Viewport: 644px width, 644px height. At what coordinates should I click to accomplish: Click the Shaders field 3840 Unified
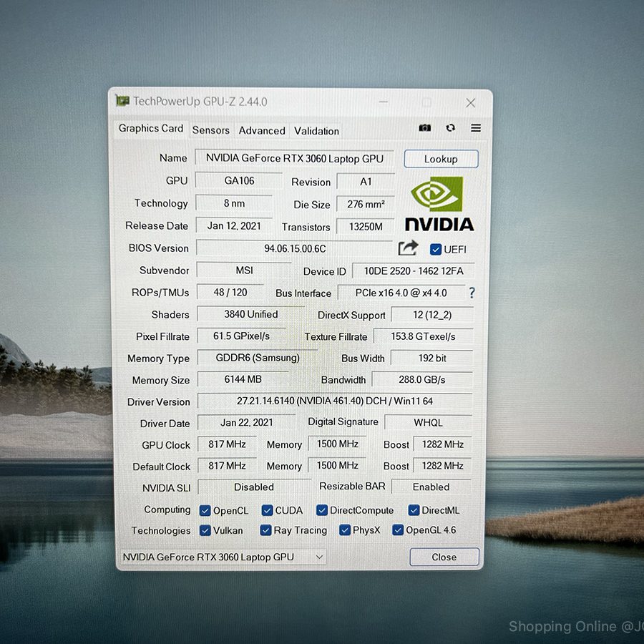[251, 314]
